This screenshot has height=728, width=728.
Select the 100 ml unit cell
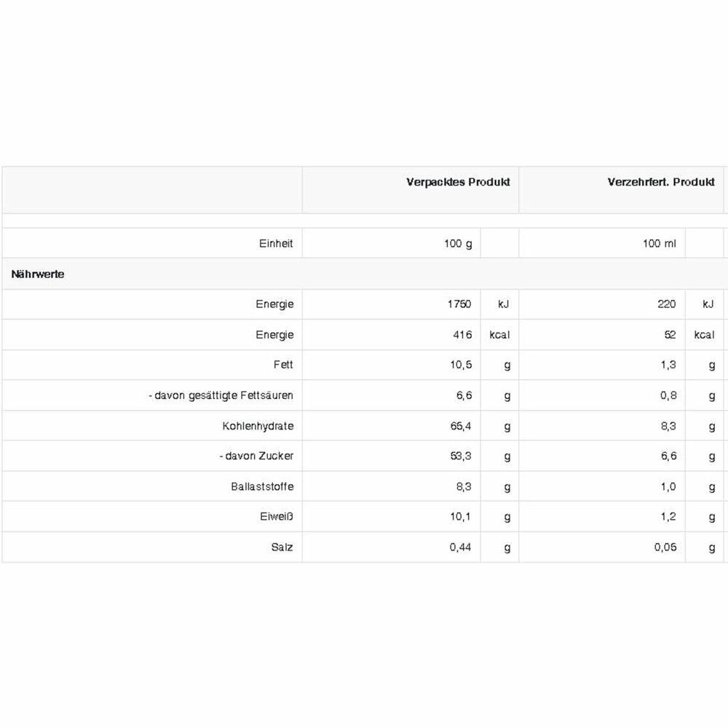tap(659, 244)
